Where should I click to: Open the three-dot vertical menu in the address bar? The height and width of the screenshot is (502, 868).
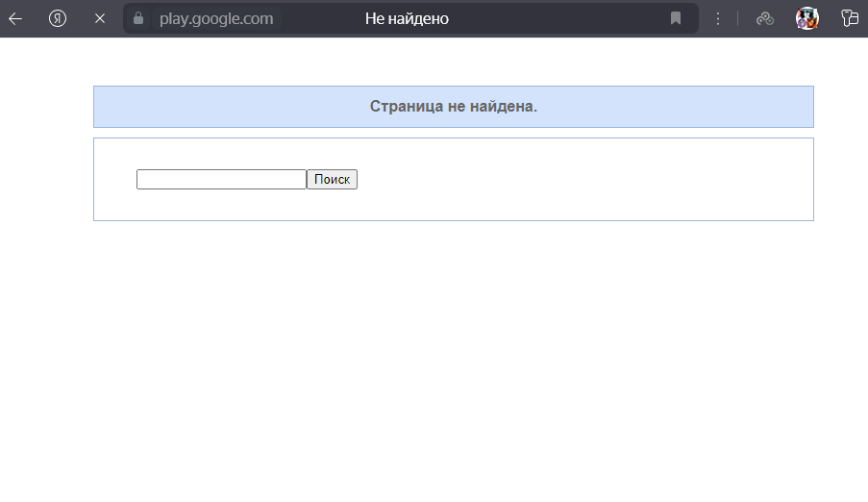point(717,18)
